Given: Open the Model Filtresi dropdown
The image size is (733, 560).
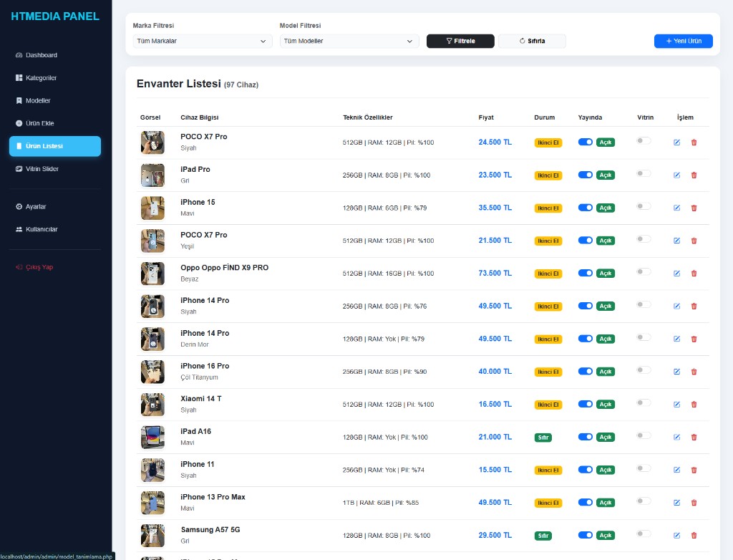Looking at the screenshot, I should (x=349, y=41).
